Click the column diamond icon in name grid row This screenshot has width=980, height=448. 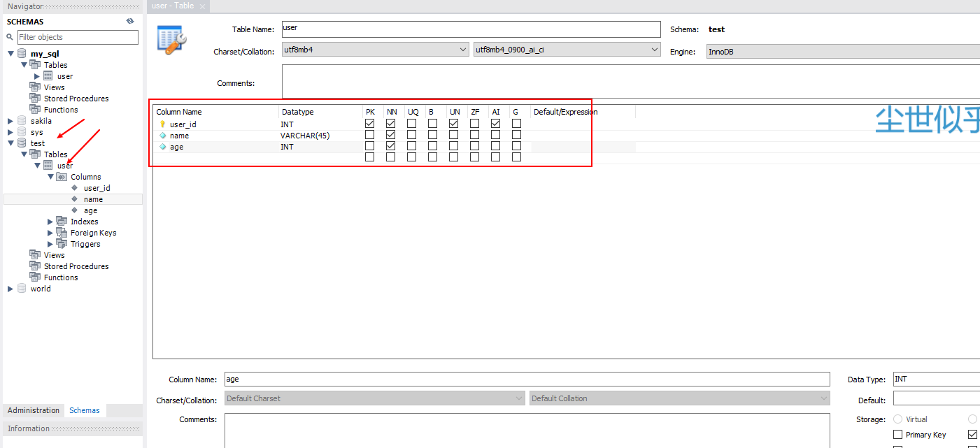[163, 136]
